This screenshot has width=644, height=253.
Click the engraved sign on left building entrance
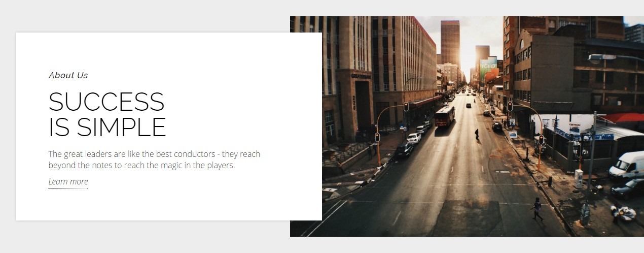[x=361, y=76]
